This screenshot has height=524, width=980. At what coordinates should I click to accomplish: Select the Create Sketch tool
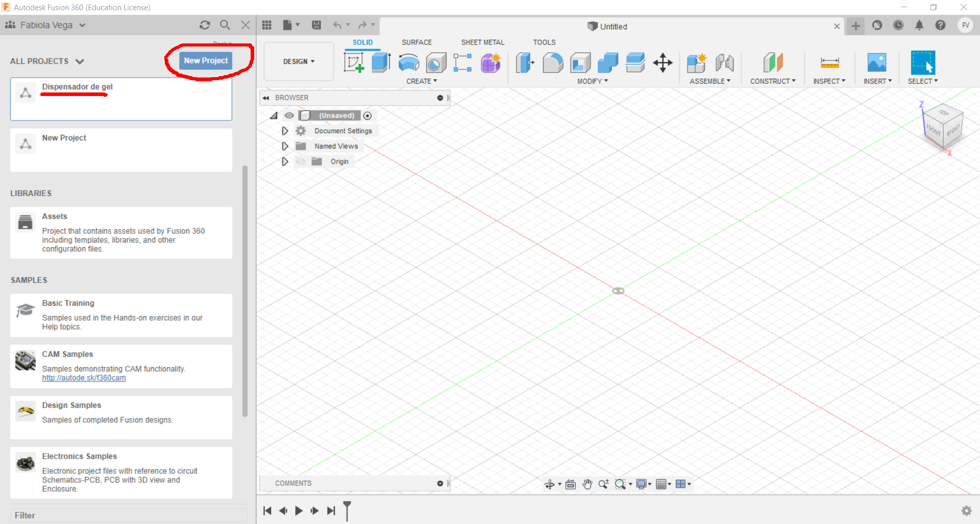[354, 62]
